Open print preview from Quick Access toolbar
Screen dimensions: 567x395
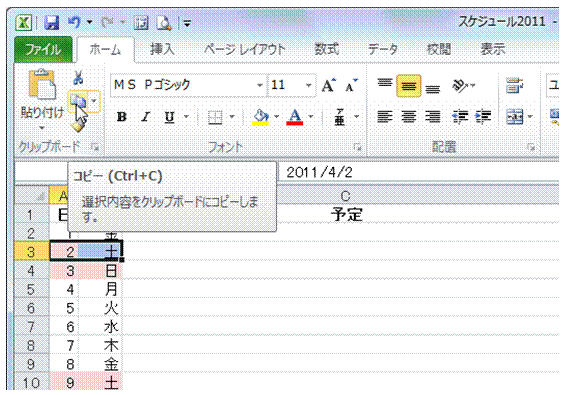(164, 24)
